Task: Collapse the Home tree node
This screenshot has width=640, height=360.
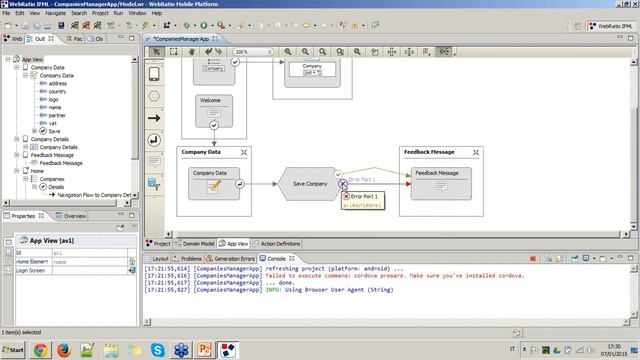Action: (17, 171)
